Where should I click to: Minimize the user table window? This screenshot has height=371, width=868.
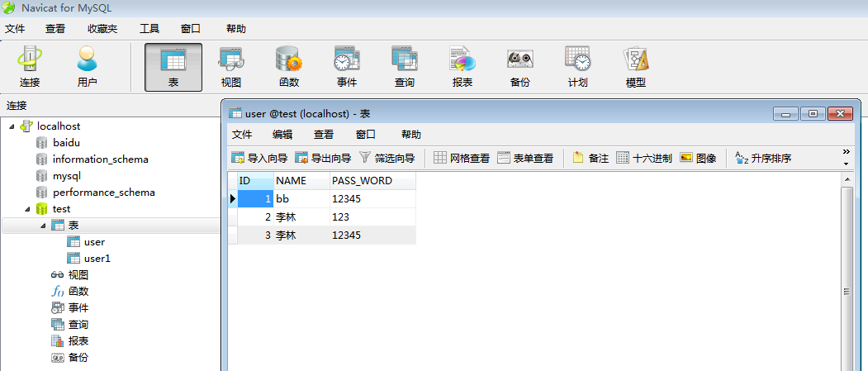786,113
